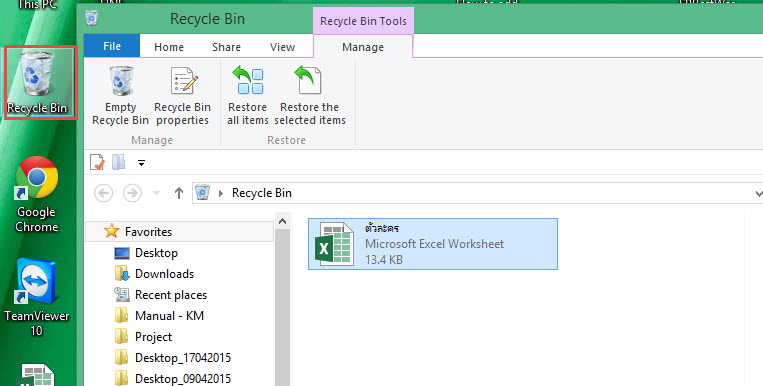Open the Desktop_09042015 folder
This screenshot has height=386, width=763.
pyautogui.click(x=183, y=379)
